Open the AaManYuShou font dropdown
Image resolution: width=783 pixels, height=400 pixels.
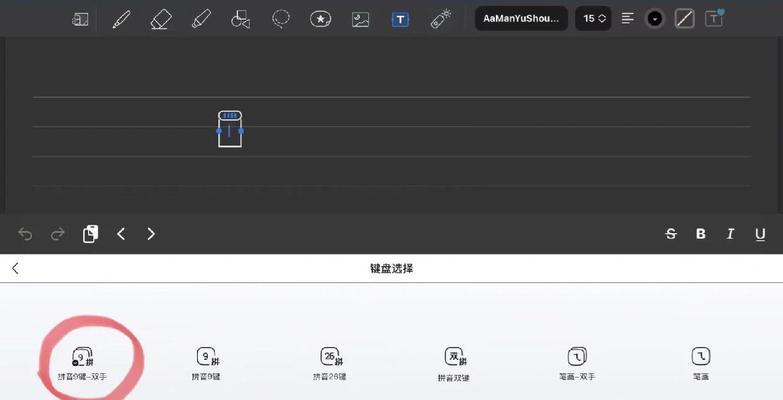coord(521,18)
